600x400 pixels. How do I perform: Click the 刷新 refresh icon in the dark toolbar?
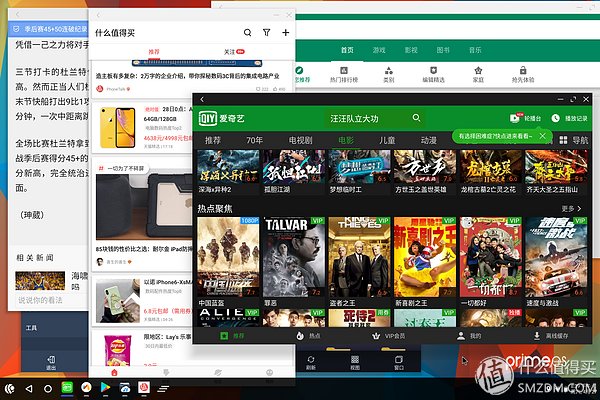point(311,362)
